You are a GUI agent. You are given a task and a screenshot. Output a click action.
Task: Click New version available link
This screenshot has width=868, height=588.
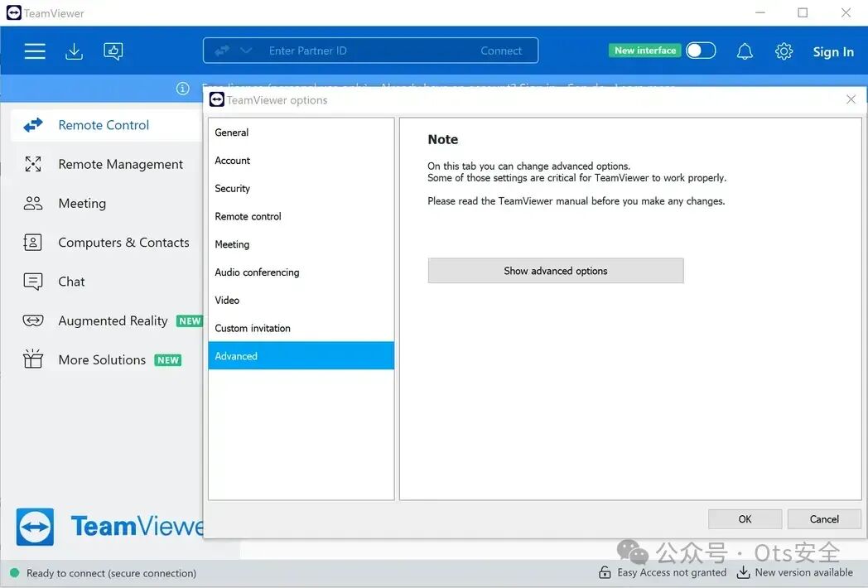pyautogui.click(x=803, y=572)
